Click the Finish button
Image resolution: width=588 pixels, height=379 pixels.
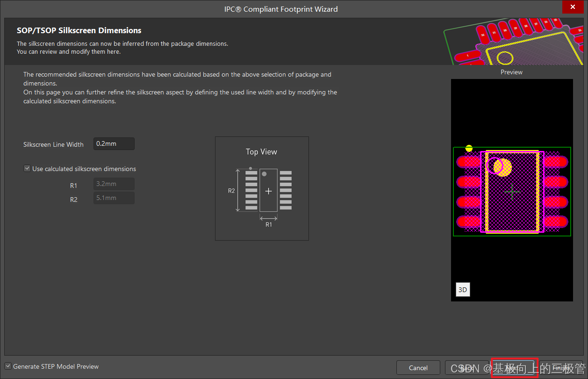[561, 368]
